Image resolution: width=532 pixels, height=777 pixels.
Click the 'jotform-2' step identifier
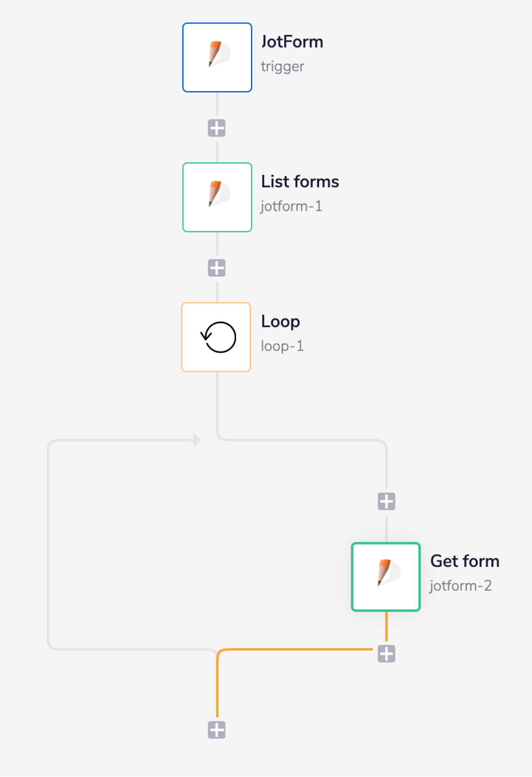[461, 585]
